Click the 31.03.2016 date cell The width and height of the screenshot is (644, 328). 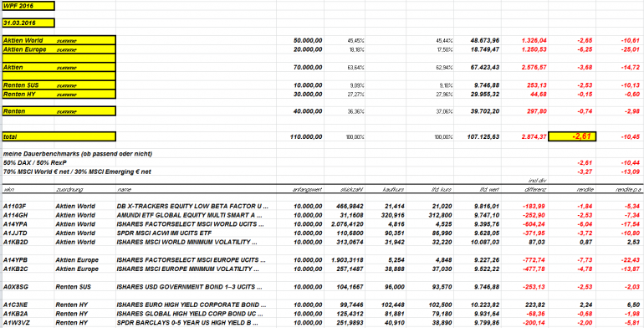point(28,23)
